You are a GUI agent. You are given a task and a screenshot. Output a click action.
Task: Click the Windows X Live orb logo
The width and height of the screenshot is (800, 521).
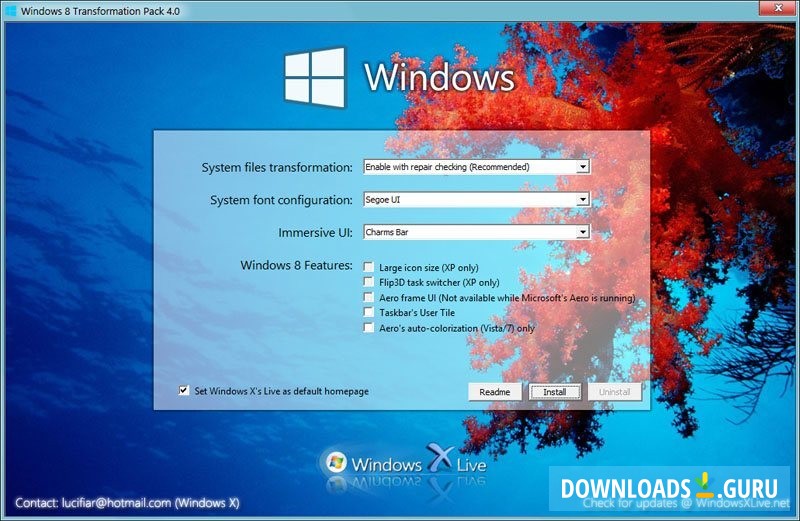(336, 462)
